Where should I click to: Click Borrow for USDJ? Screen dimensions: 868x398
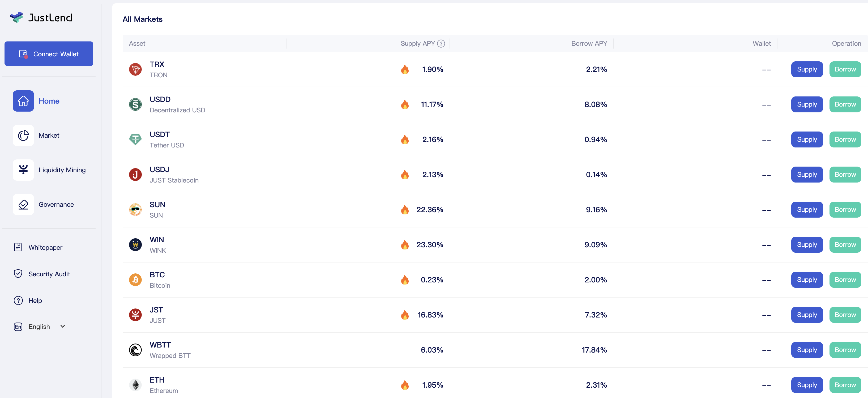point(845,175)
